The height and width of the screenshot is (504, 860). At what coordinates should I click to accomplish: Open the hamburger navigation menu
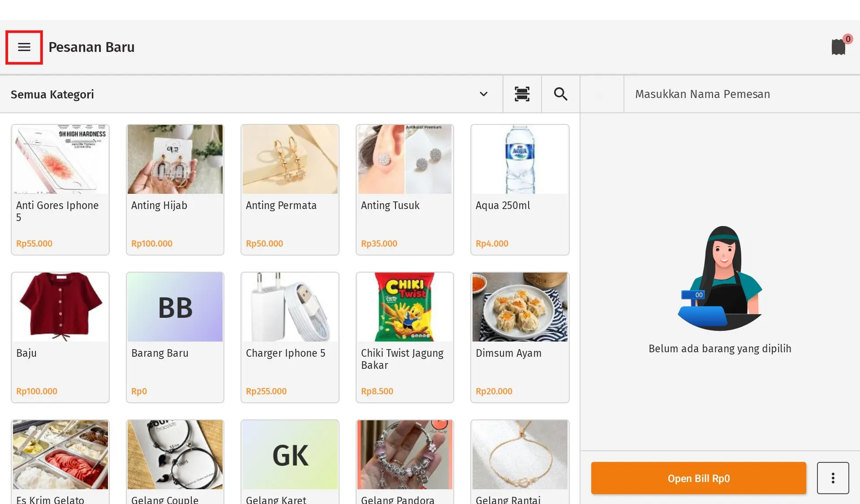[24, 47]
